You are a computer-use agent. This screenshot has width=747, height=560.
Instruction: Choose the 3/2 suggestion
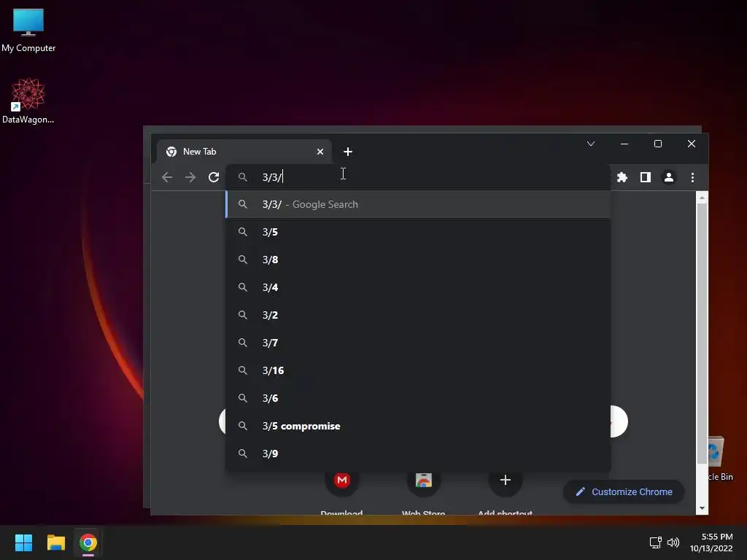pos(418,315)
